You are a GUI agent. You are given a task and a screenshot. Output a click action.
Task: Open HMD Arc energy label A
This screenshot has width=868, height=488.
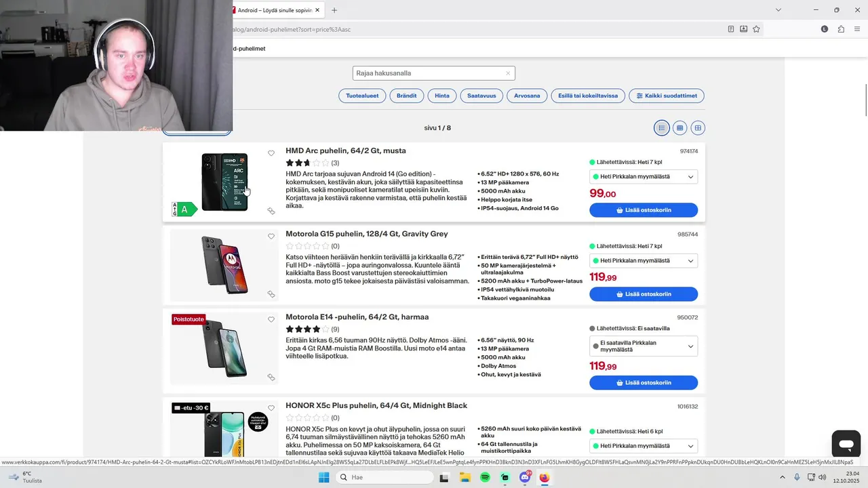click(184, 209)
